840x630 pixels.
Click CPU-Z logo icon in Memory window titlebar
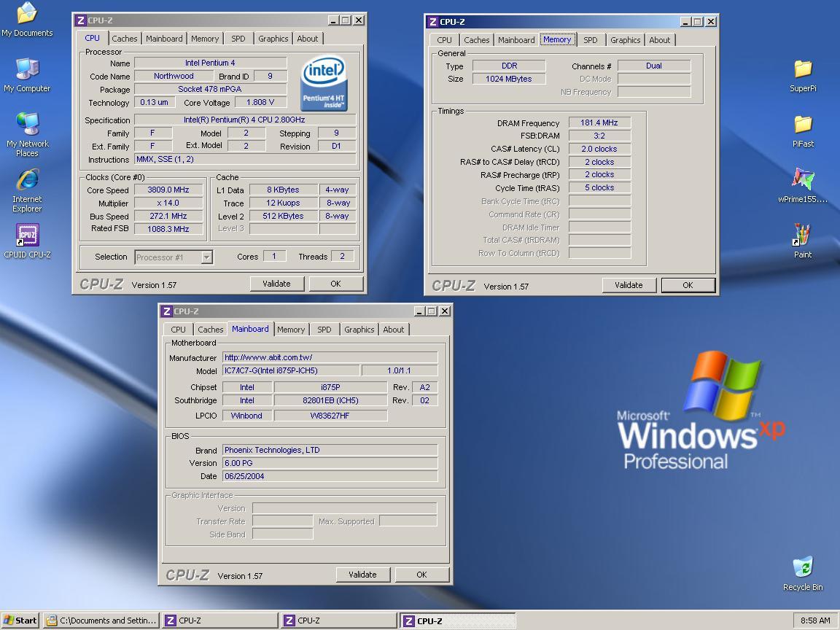coord(433,22)
